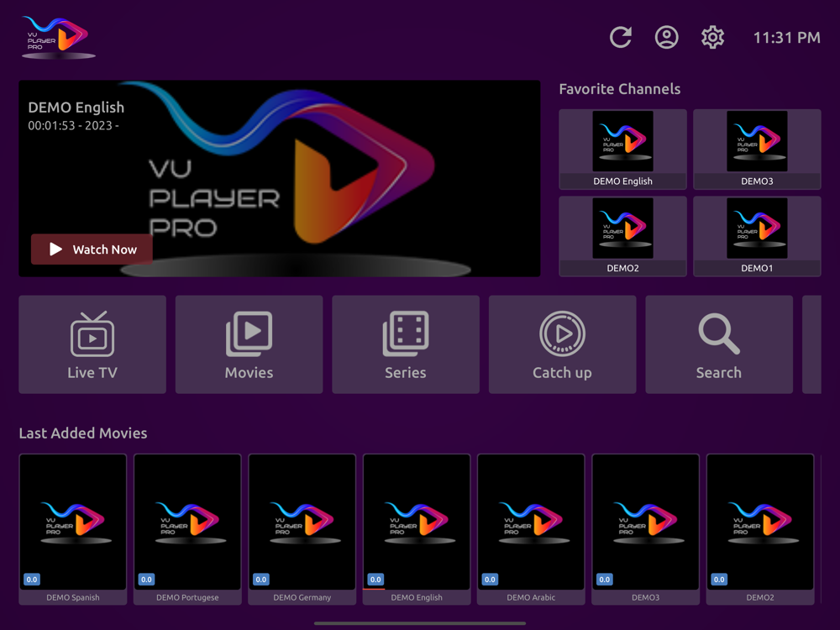This screenshot has width=840, height=630.
Task: Open DEMO English movie poster
Action: click(417, 529)
